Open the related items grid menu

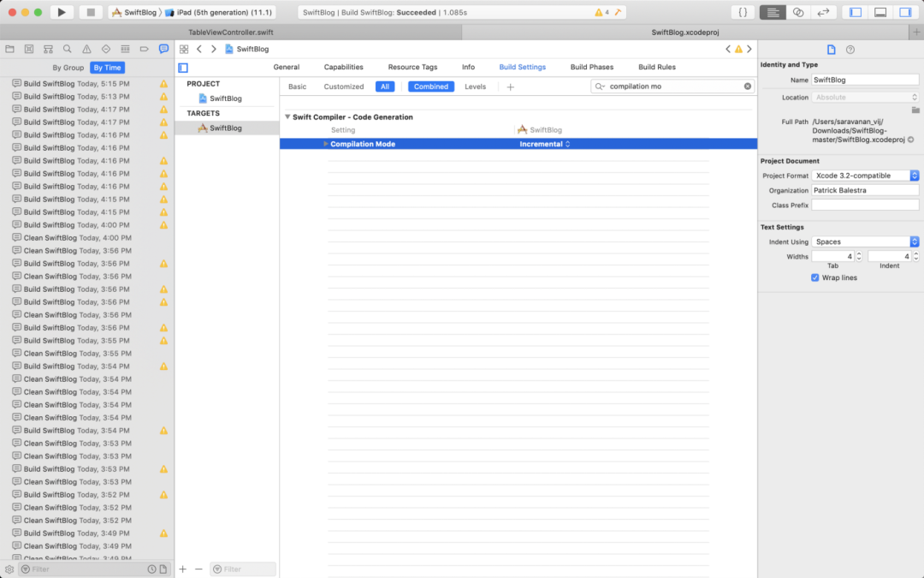(x=184, y=49)
